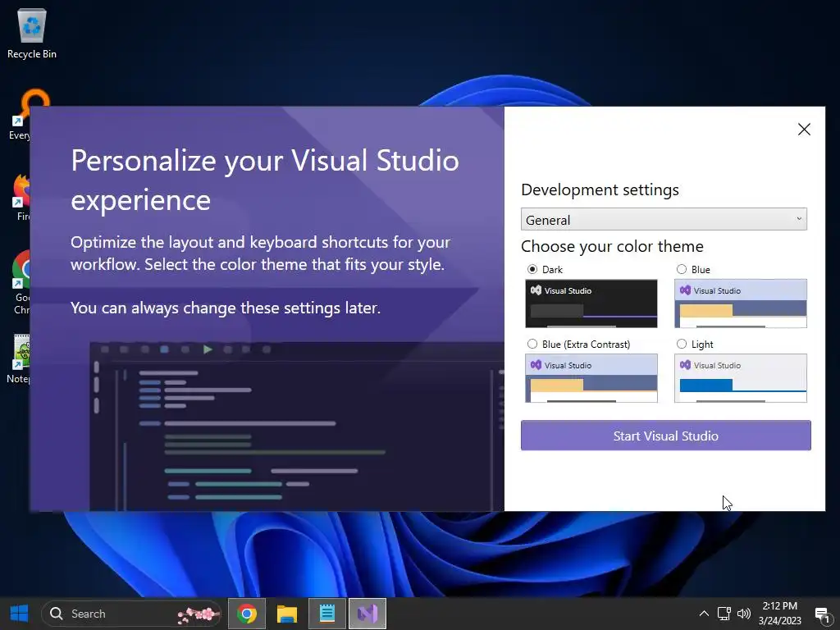Click the Windows Start button

20,614
